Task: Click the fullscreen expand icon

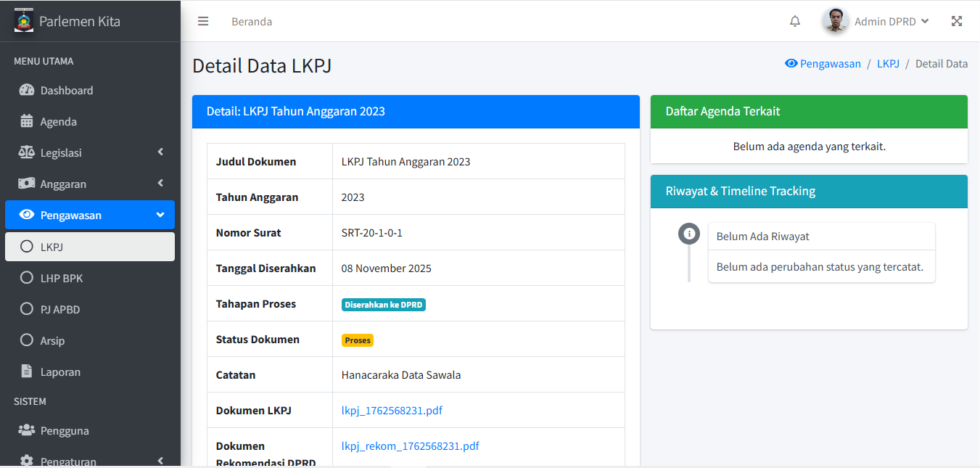Action: point(957,21)
